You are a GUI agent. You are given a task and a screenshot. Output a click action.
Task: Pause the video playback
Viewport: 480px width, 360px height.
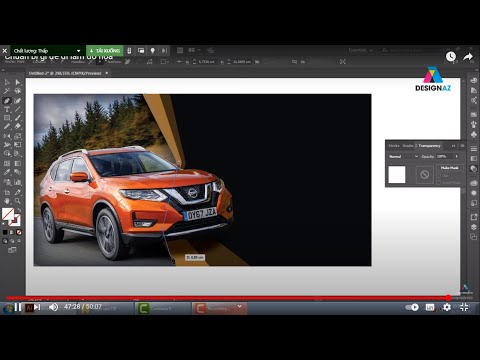coord(18,307)
